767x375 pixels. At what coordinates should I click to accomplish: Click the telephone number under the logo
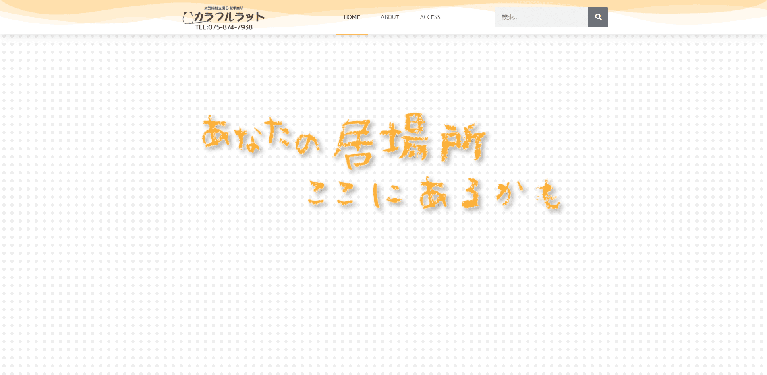(x=224, y=27)
